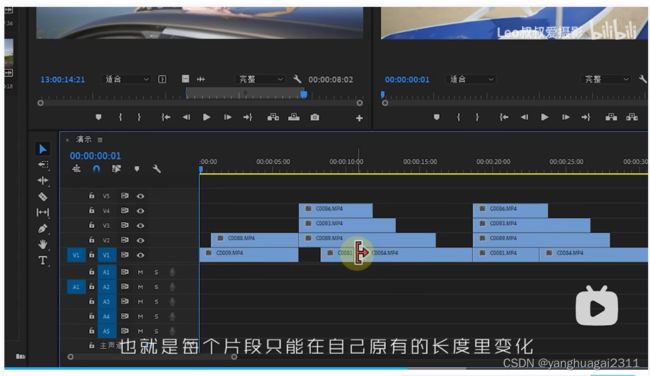Viewport: 650px width, 376px height.
Task: Solo audio track A2
Action: [156, 287]
